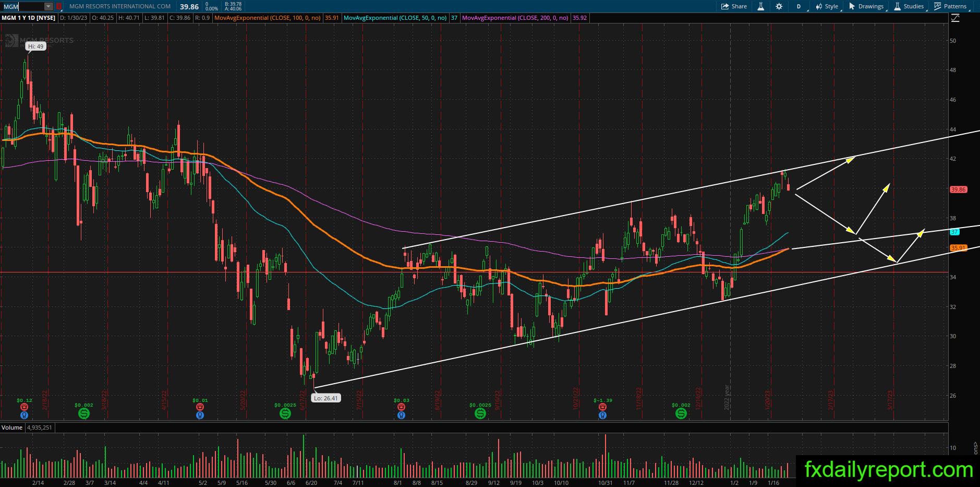The height and width of the screenshot is (487, 980).
Task: Click the orange 35.91 study value in header
Action: 332,18
